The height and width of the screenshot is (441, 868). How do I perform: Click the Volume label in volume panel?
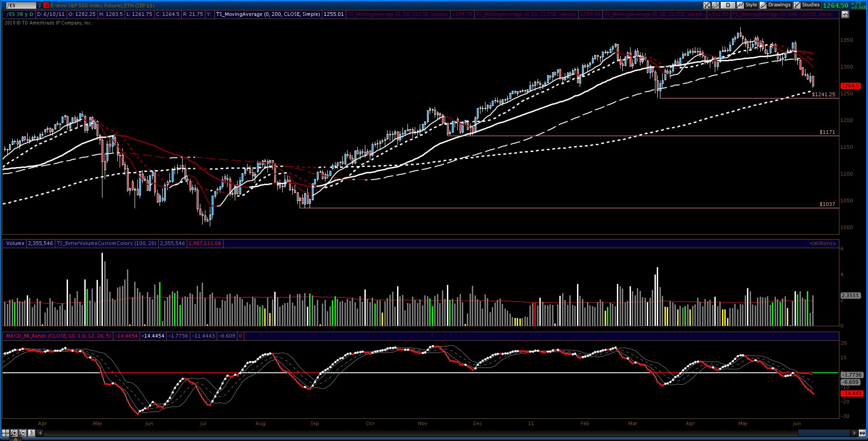coord(15,244)
